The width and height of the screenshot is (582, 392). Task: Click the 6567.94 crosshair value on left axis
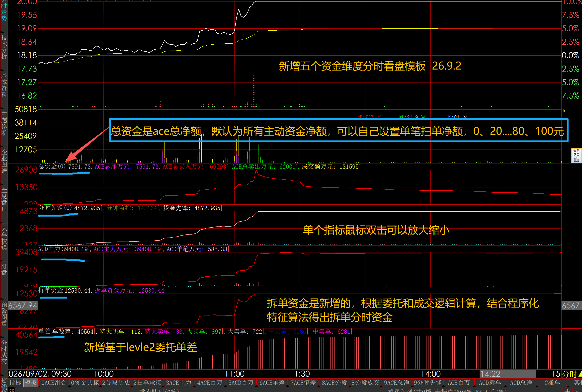point(23,306)
